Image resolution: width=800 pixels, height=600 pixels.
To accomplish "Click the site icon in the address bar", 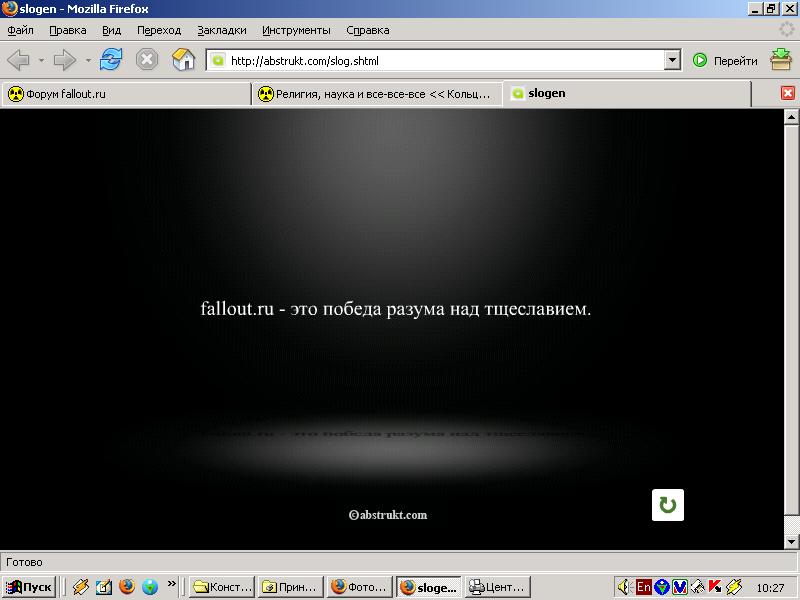I will click(218, 61).
